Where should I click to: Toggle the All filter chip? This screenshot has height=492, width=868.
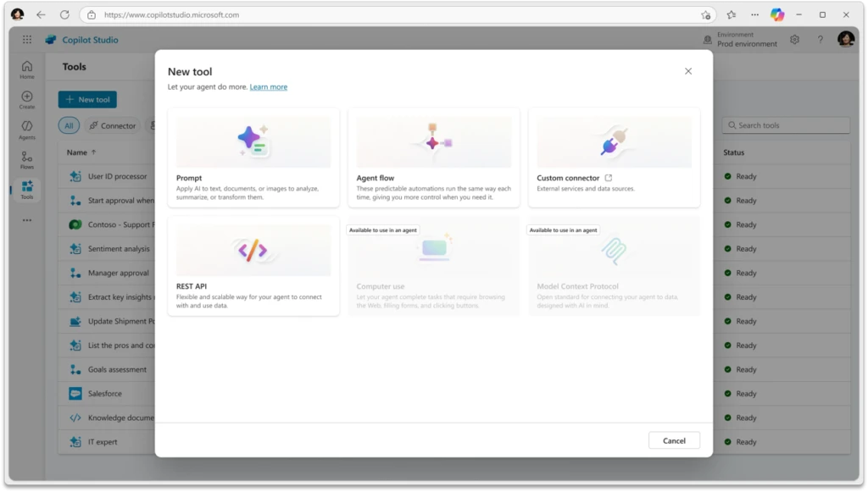pyautogui.click(x=68, y=124)
